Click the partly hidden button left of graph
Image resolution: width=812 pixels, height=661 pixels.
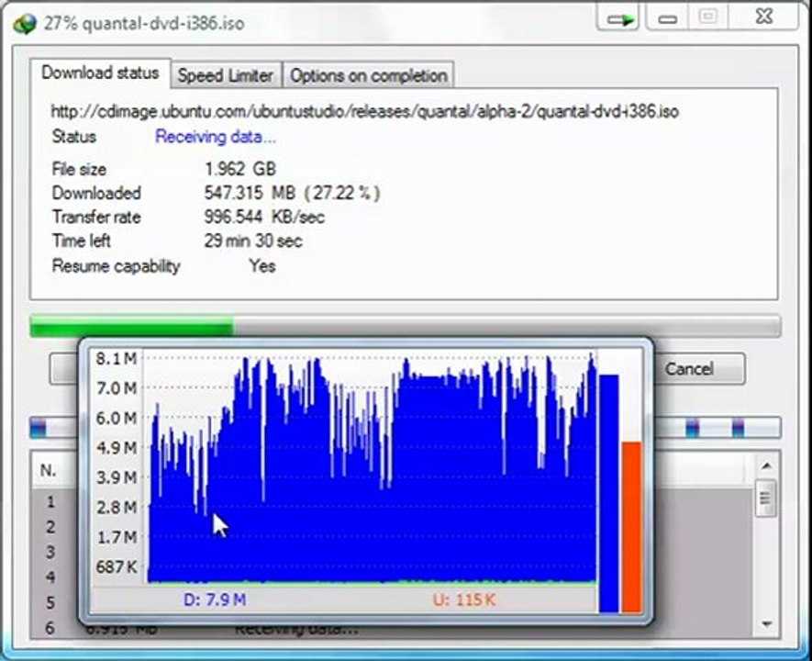(x=64, y=369)
